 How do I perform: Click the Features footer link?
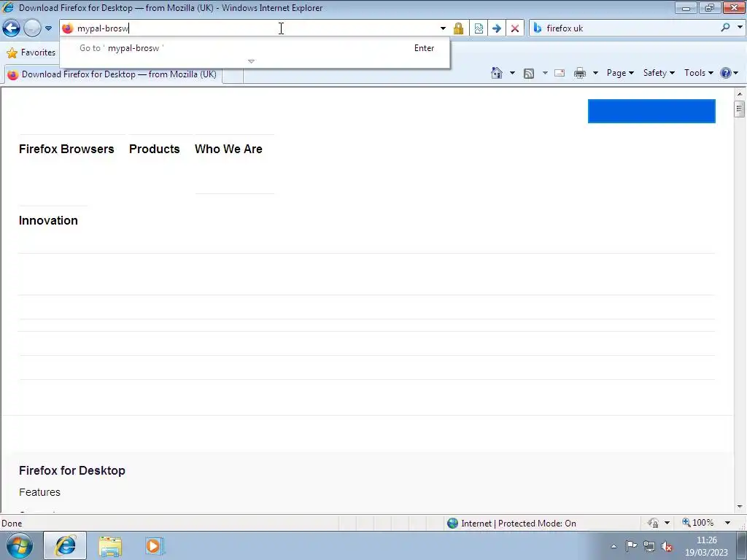[x=39, y=492]
